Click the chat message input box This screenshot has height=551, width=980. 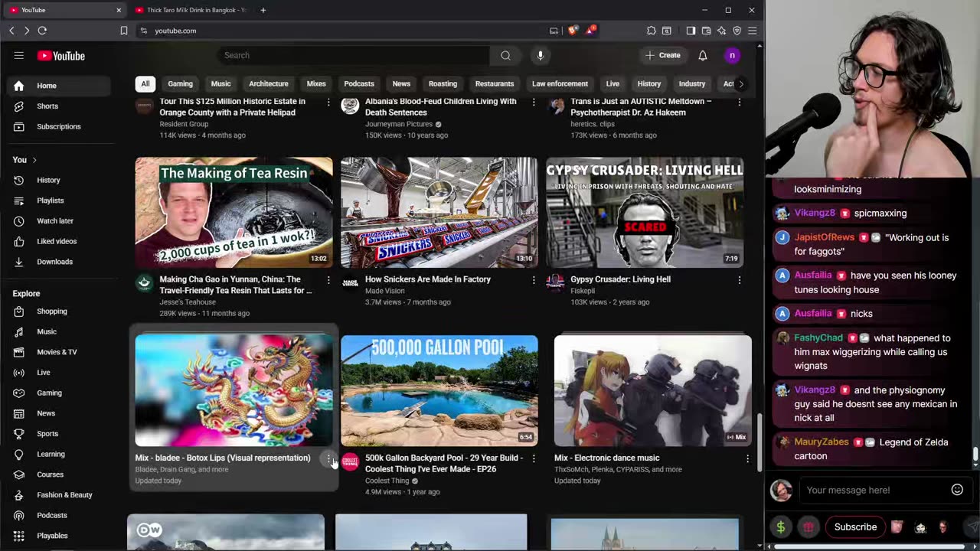click(x=873, y=490)
